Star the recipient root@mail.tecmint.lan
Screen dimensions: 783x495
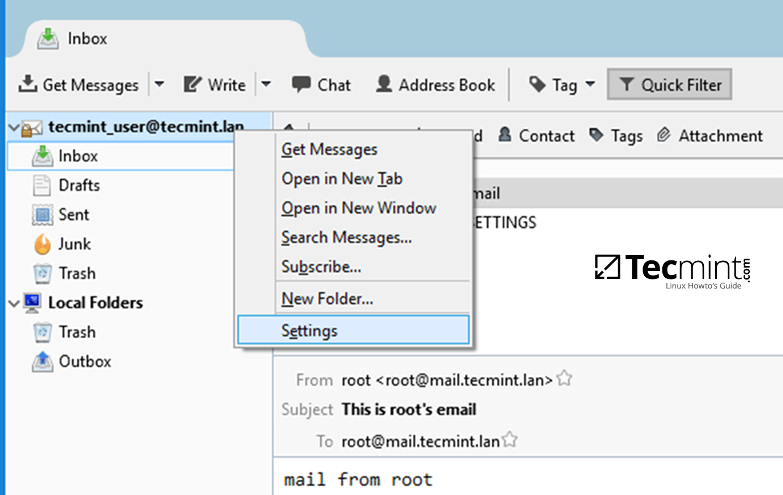pos(510,440)
